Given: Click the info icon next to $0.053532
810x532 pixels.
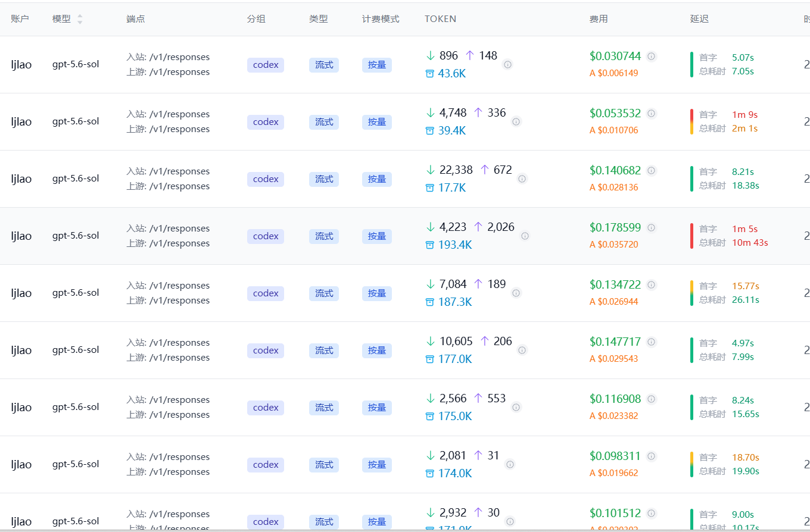Looking at the screenshot, I should pos(652,114).
